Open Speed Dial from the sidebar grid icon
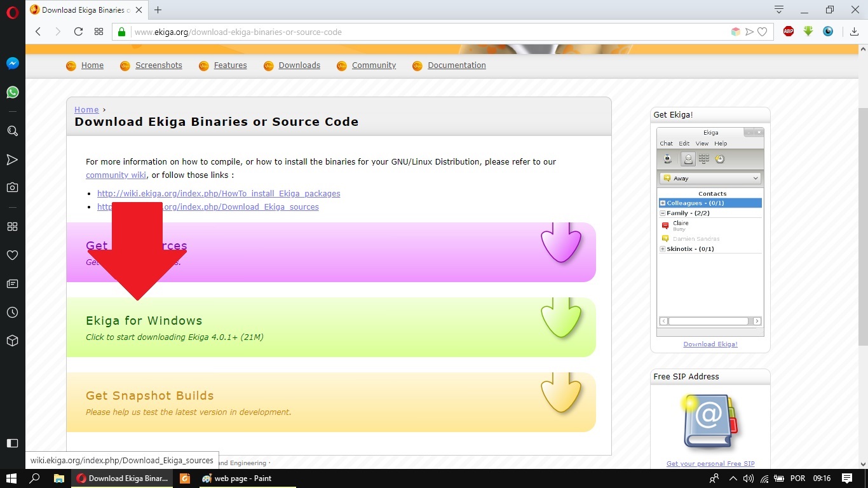The height and width of the screenshot is (488, 868). (13, 226)
